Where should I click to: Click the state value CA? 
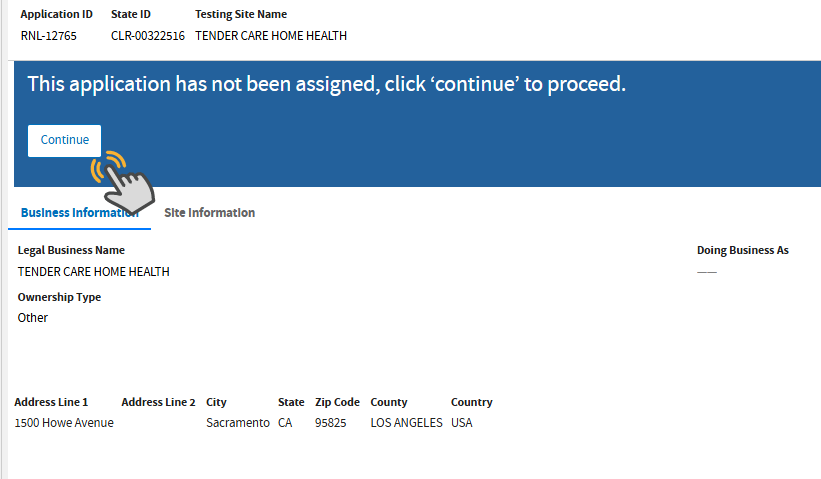point(285,423)
